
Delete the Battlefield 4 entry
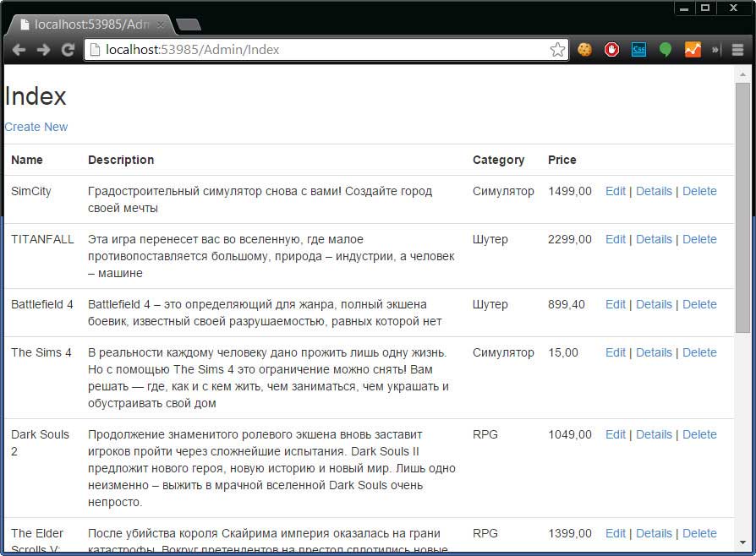(x=699, y=304)
